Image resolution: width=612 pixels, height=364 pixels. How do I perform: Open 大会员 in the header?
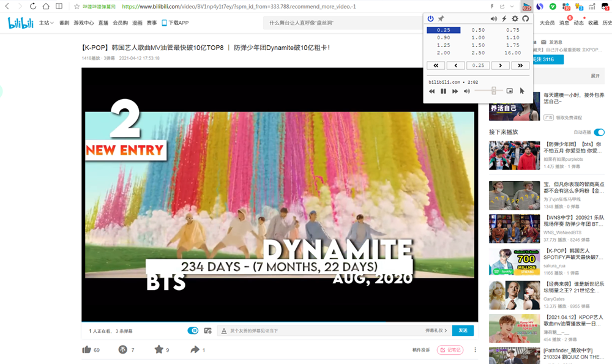(x=547, y=23)
